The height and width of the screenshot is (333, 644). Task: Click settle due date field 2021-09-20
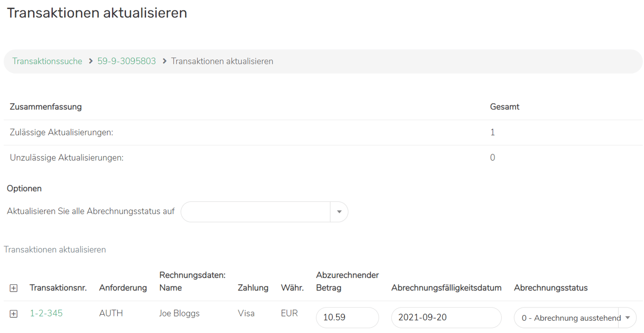coord(446,318)
